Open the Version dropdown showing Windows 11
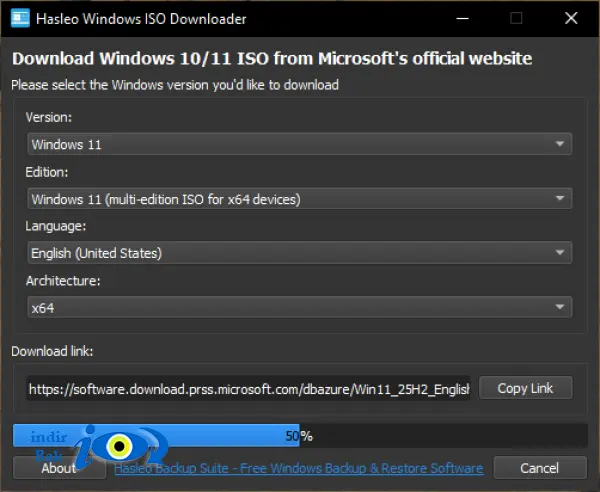The image size is (600, 492). click(x=300, y=144)
